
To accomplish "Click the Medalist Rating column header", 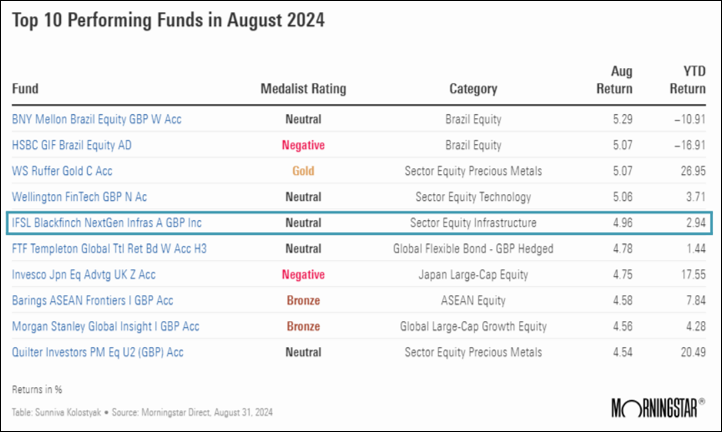I will (x=302, y=88).
